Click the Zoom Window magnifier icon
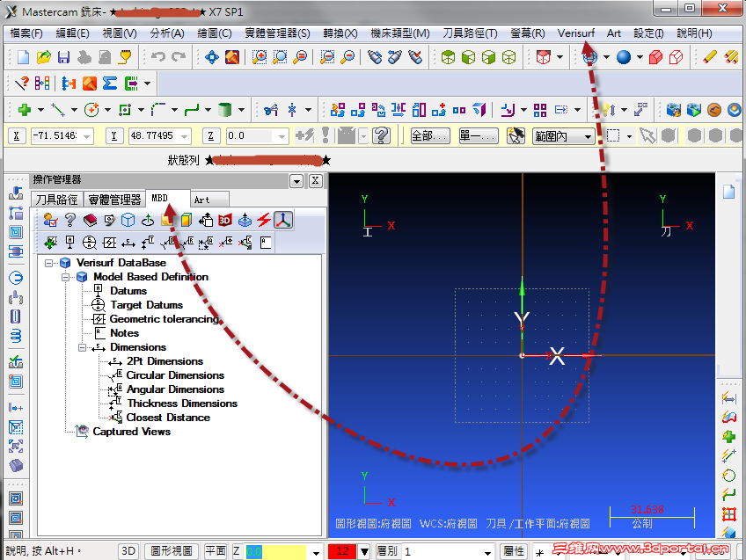The width and height of the screenshot is (746, 560). [x=260, y=57]
